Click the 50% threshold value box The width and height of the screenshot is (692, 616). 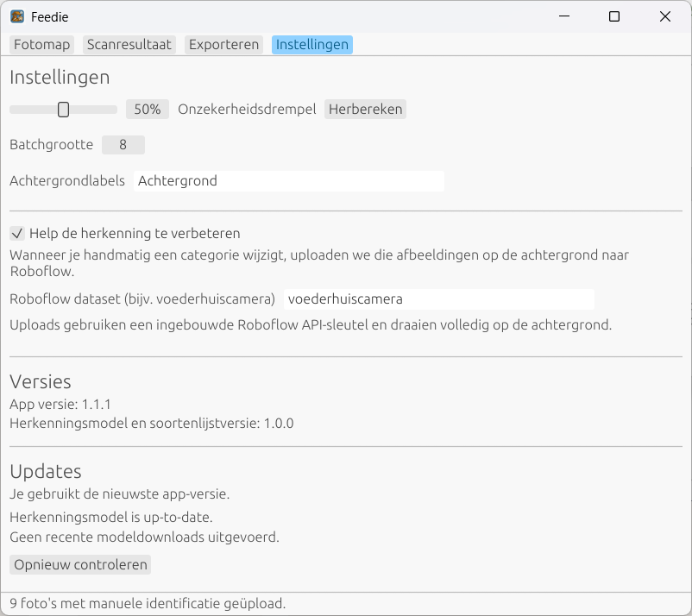[148, 110]
